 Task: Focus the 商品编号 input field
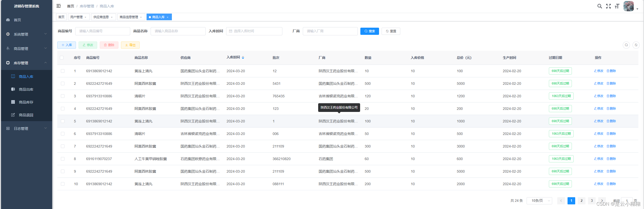coord(103,31)
